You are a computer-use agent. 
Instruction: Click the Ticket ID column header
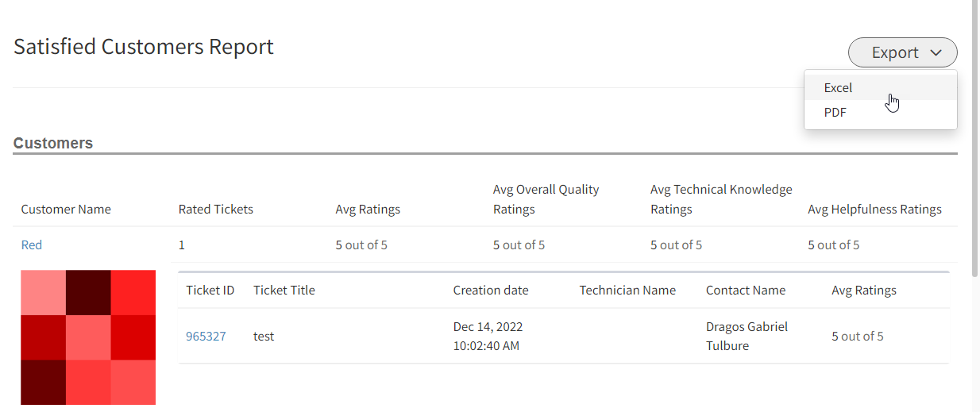pos(210,290)
